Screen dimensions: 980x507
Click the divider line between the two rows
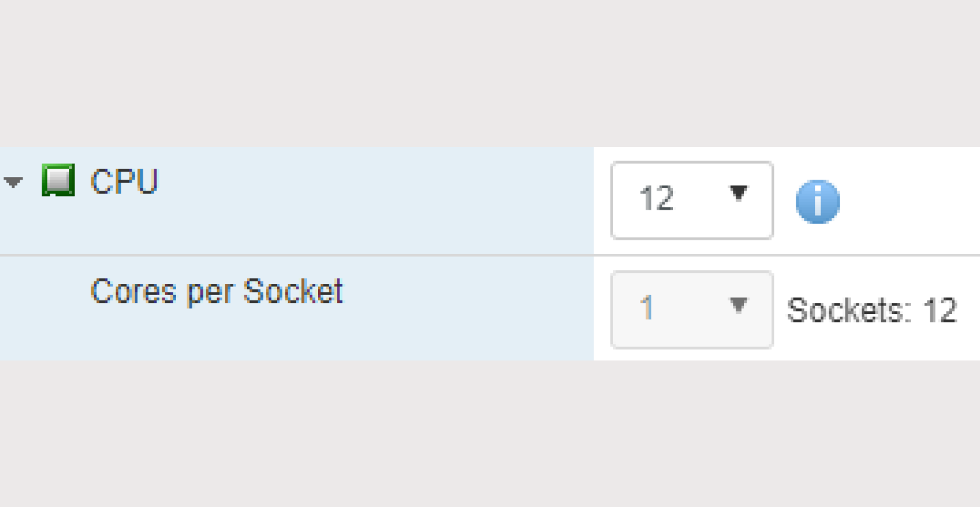294,254
